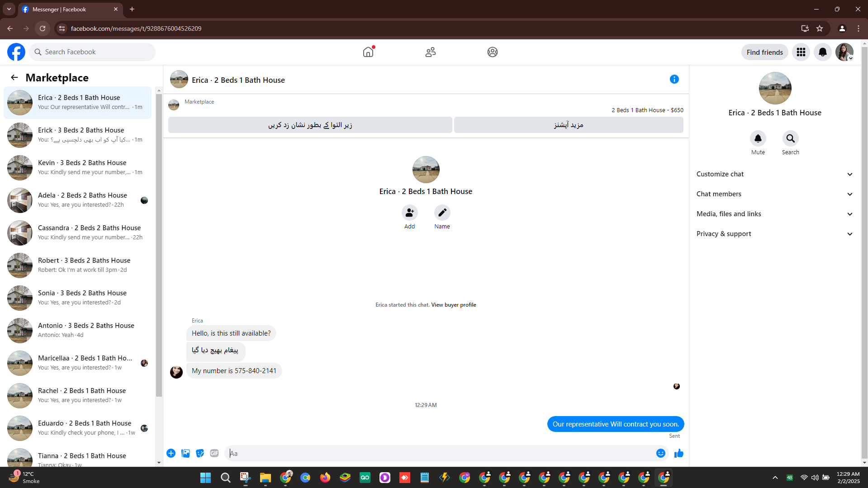
Task: Click the Facebook logo icon
Action: pyautogui.click(x=16, y=52)
